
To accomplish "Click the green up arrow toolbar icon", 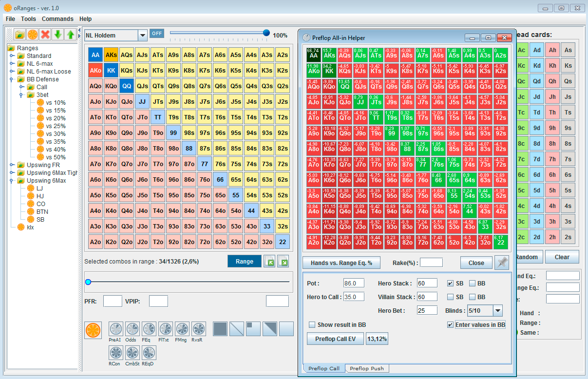I will click(71, 35).
